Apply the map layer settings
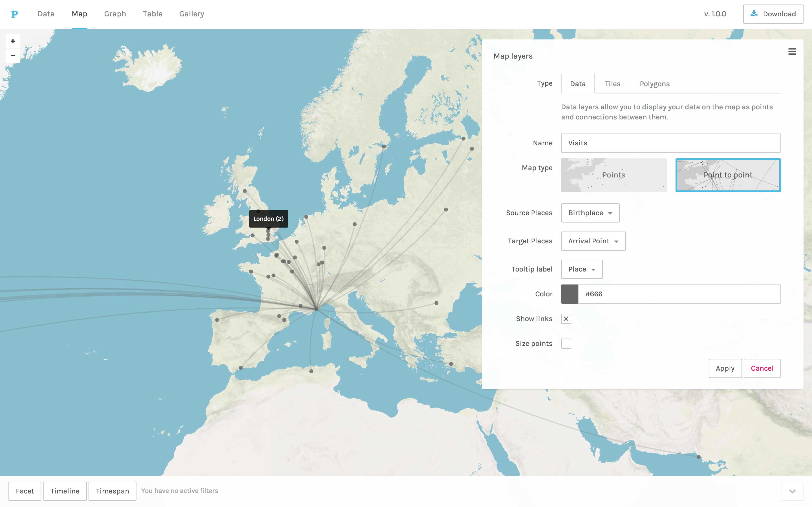Screen dimensions: 812x507 [x=725, y=368]
